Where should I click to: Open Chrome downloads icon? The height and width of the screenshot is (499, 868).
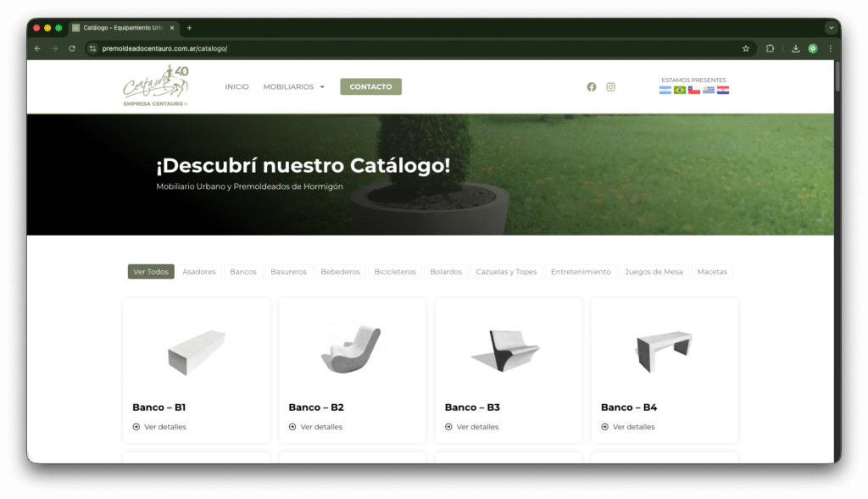[x=795, y=48]
